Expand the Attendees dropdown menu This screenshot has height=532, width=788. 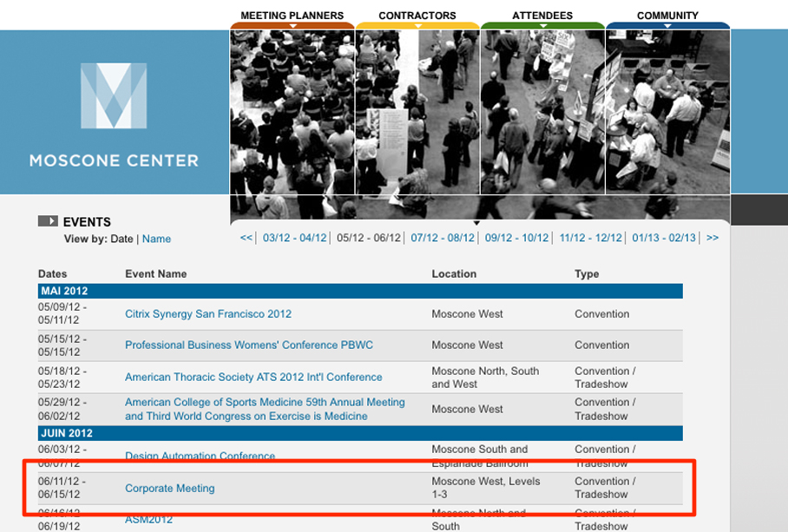coord(542,16)
